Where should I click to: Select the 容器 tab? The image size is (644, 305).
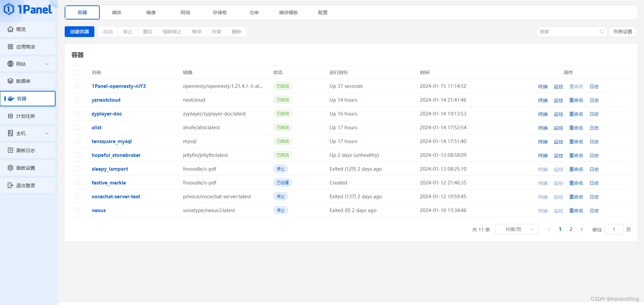tap(82, 12)
